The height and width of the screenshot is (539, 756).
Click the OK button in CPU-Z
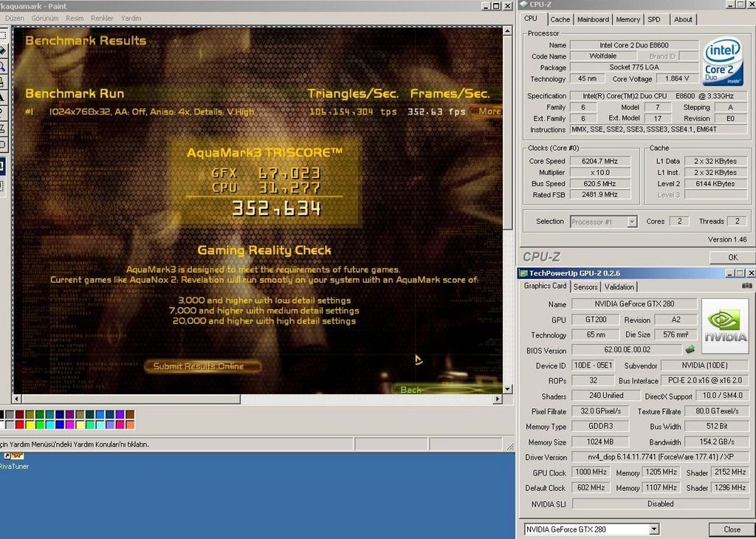(732, 258)
